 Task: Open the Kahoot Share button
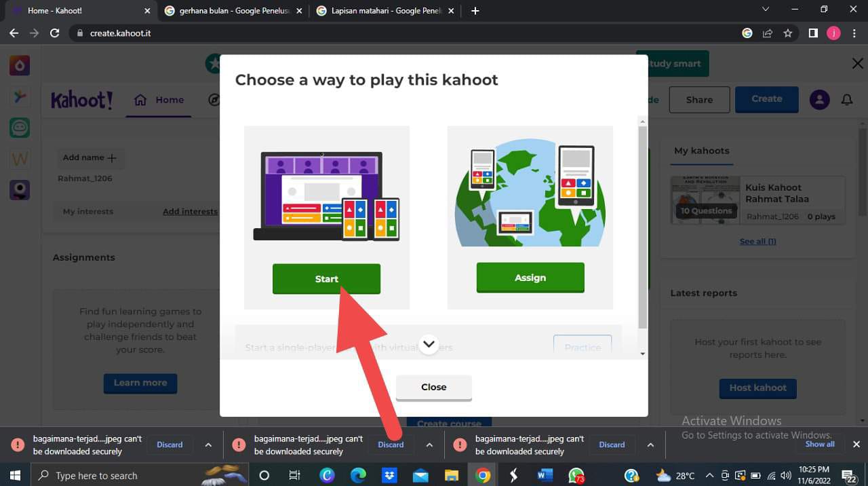(x=699, y=100)
